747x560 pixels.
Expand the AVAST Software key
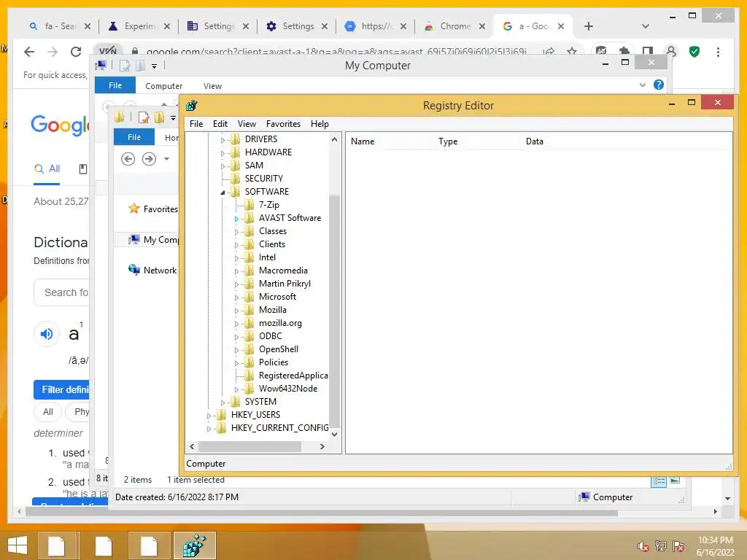pos(236,219)
